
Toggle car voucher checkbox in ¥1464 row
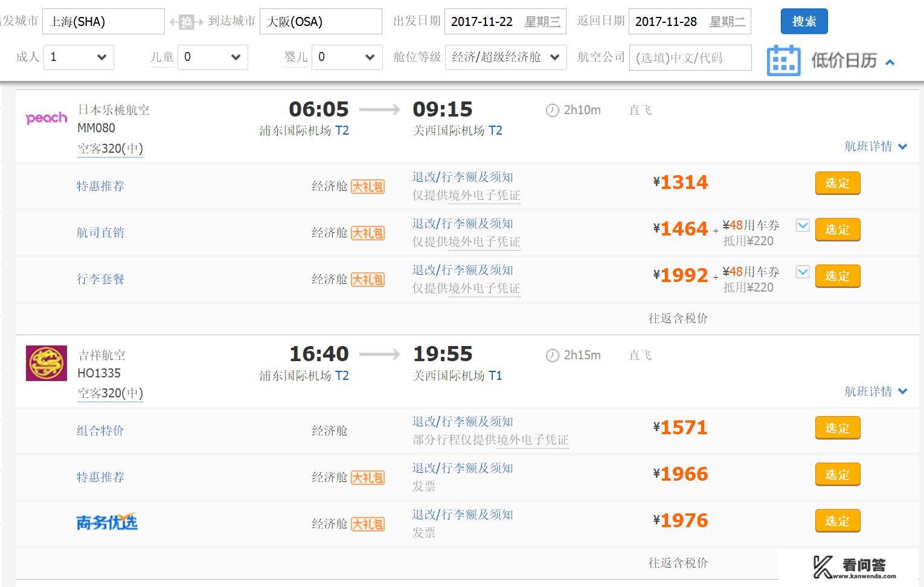(x=803, y=226)
